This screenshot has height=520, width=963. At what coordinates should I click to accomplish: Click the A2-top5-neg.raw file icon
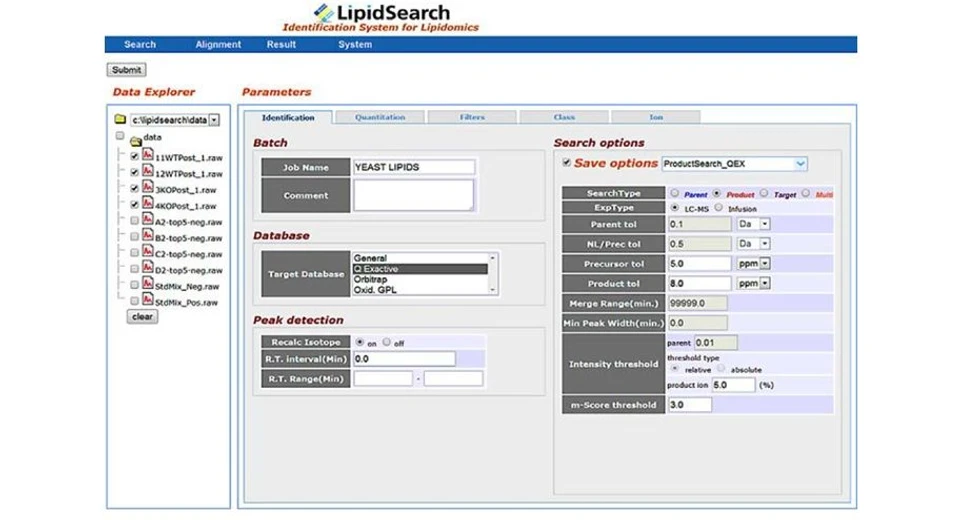147,219
